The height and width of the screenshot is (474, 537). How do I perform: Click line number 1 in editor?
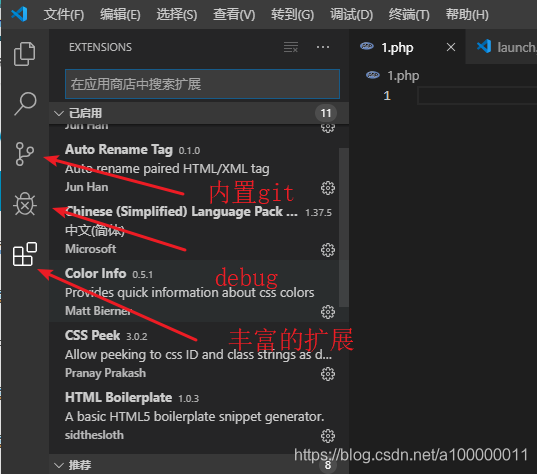coord(387,96)
